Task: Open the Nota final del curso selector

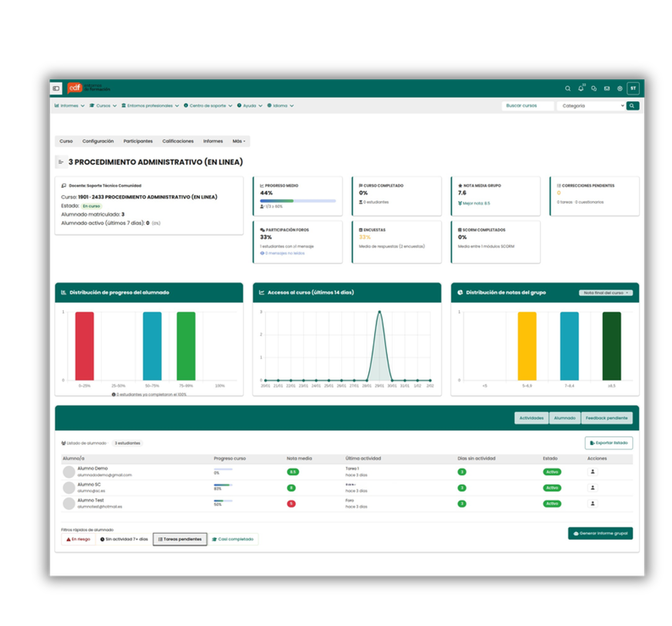Action: pyautogui.click(x=605, y=293)
